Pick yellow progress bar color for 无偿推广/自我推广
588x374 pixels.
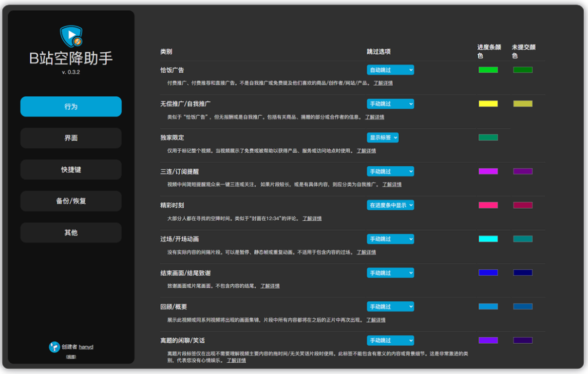488,104
